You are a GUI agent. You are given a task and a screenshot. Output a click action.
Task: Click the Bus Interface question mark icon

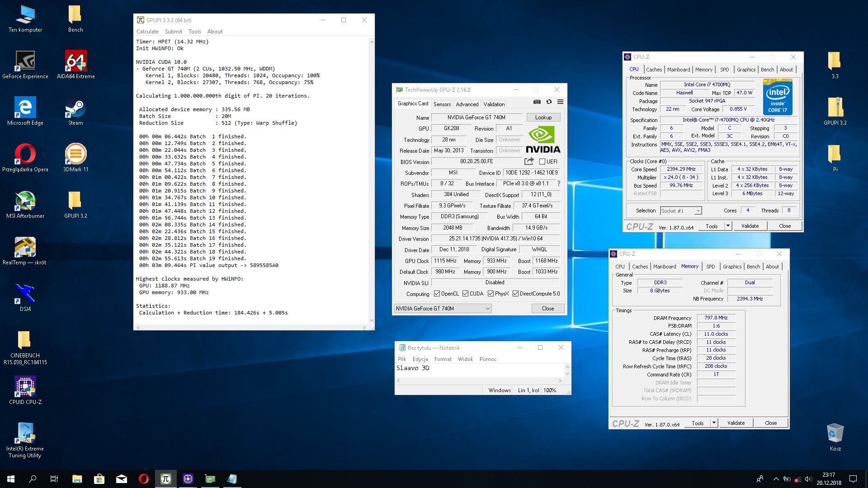coord(559,183)
